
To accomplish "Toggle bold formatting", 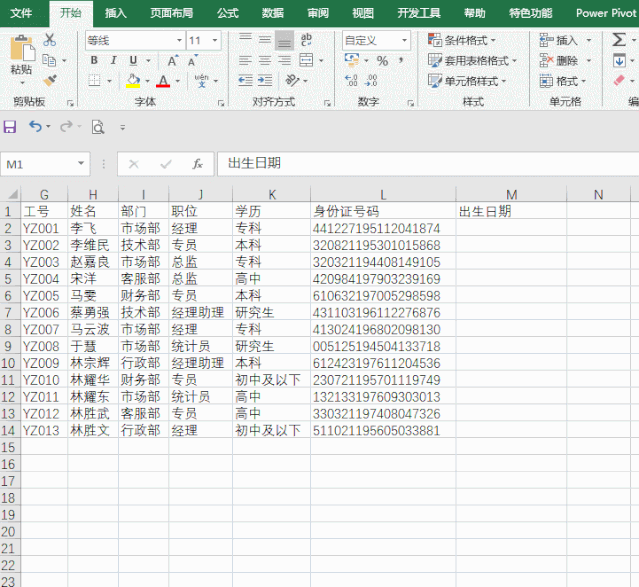I will pos(94,61).
